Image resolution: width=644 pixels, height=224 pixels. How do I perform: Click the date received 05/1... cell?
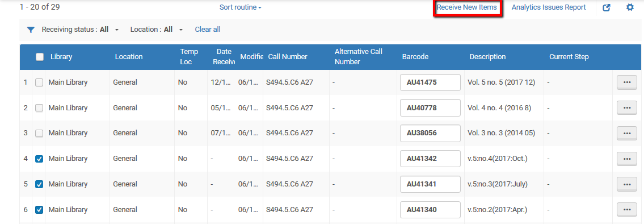(221, 108)
